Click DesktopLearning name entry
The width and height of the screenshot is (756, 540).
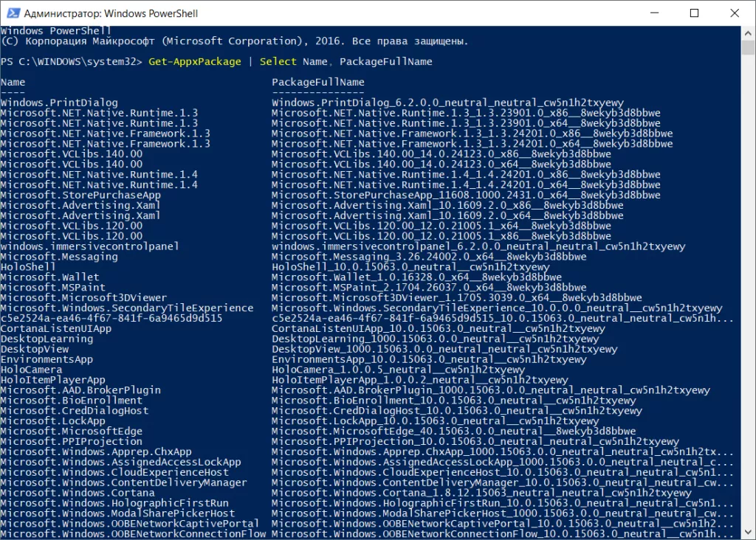[47, 339]
